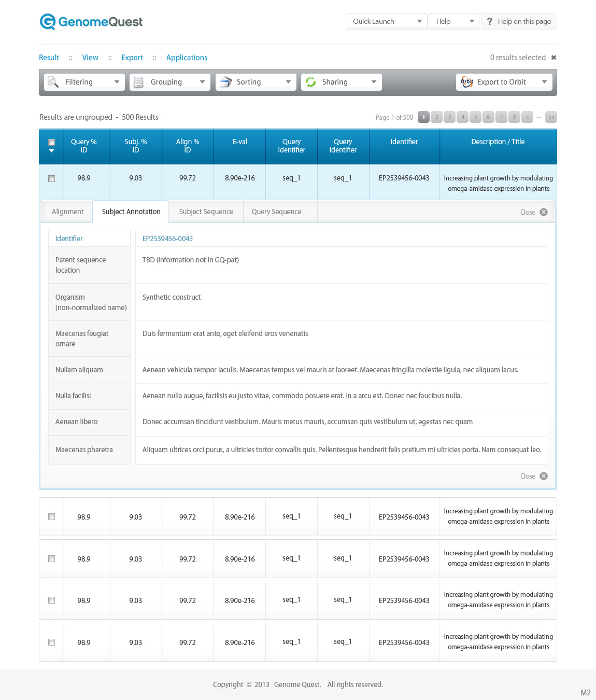Go to page 5
The image size is (596, 700).
tap(475, 117)
